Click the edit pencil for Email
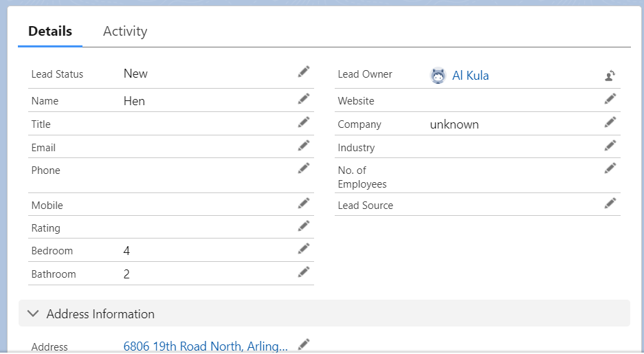 304,146
